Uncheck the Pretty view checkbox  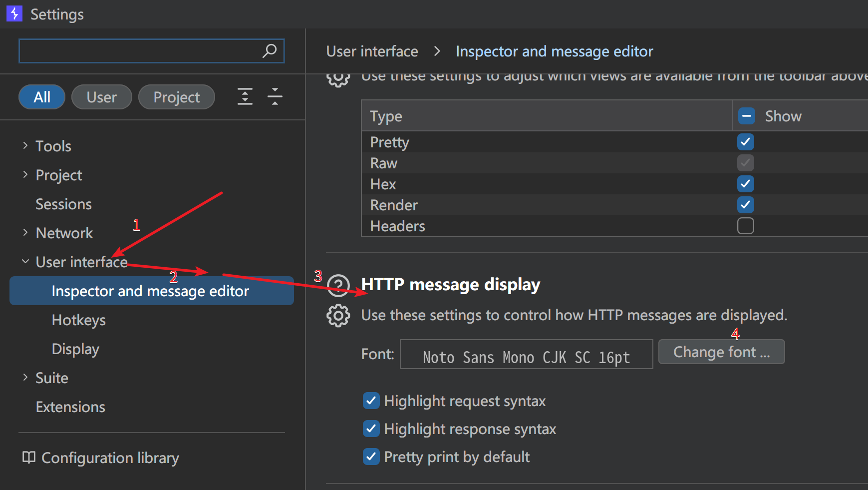746,142
